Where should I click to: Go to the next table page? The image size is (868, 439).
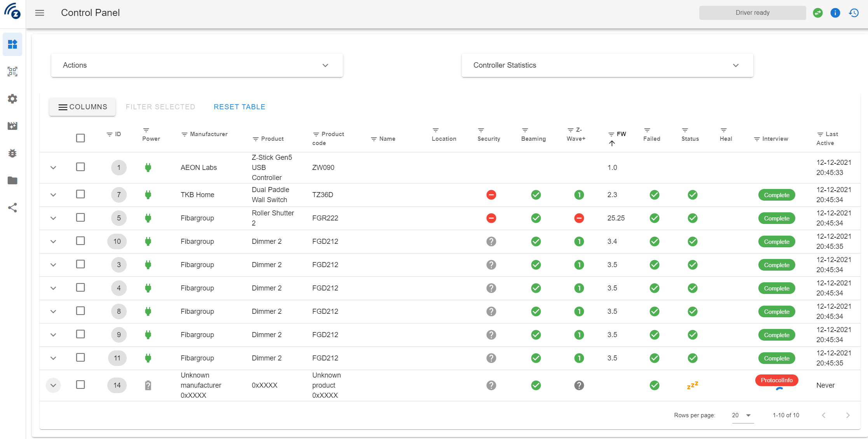pos(848,415)
